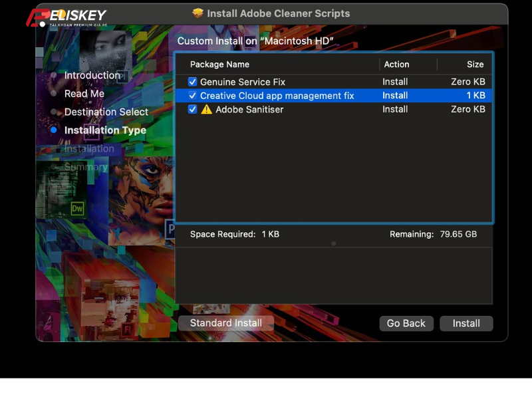Open the Read Me section
This screenshot has height=399, width=532.
click(x=84, y=94)
